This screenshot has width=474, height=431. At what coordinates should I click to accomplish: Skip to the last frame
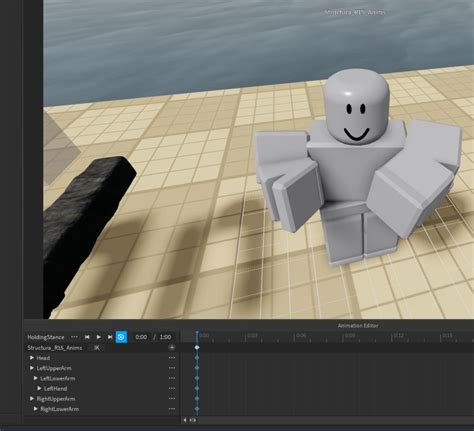(x=110, y=337)
